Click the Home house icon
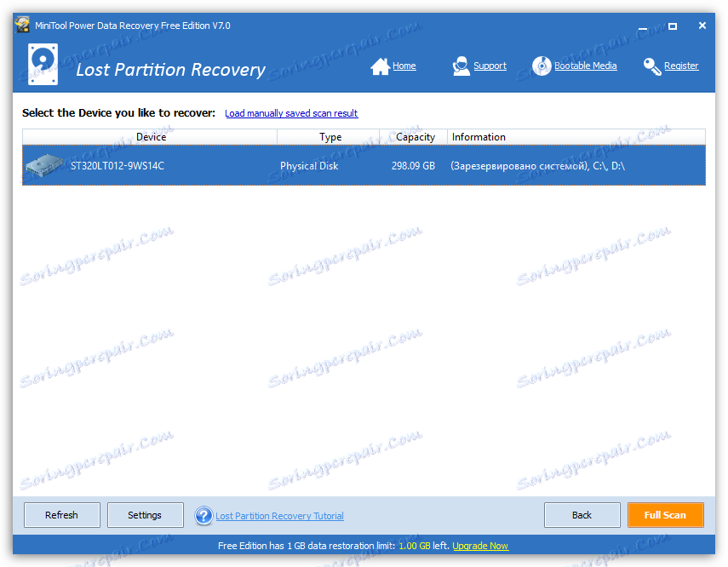The width and height of the screenshot is (728, 567). click(380, 66)
